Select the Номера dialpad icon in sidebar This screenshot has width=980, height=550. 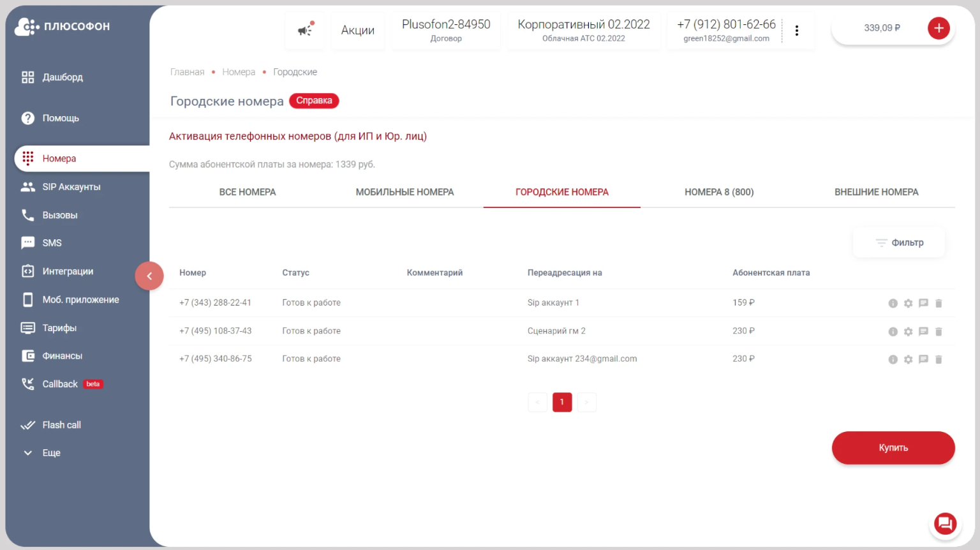click(27, 158)
